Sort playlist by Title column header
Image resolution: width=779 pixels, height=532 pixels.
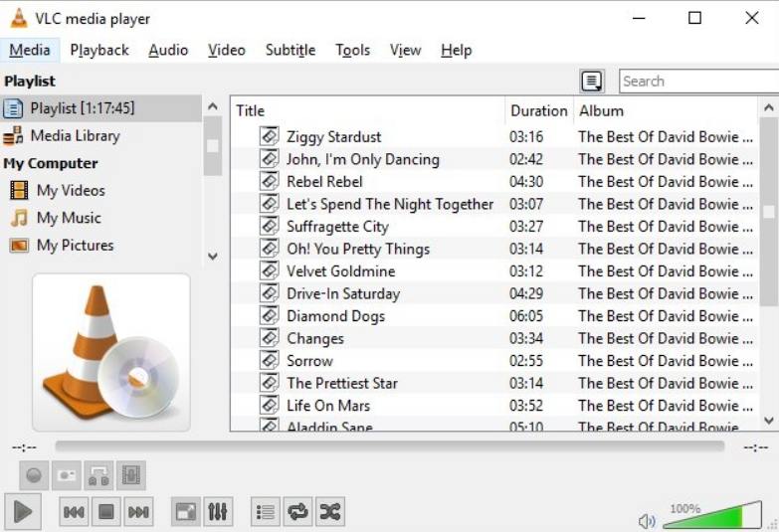pos(368,110)
